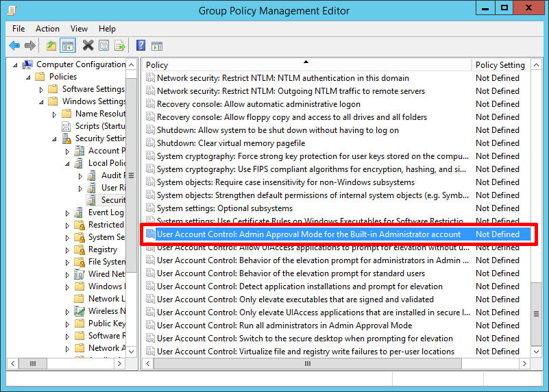The image size is (549, 392).
Task: Click the Back arrow toolbar icon
Action: tap(14, 45)
